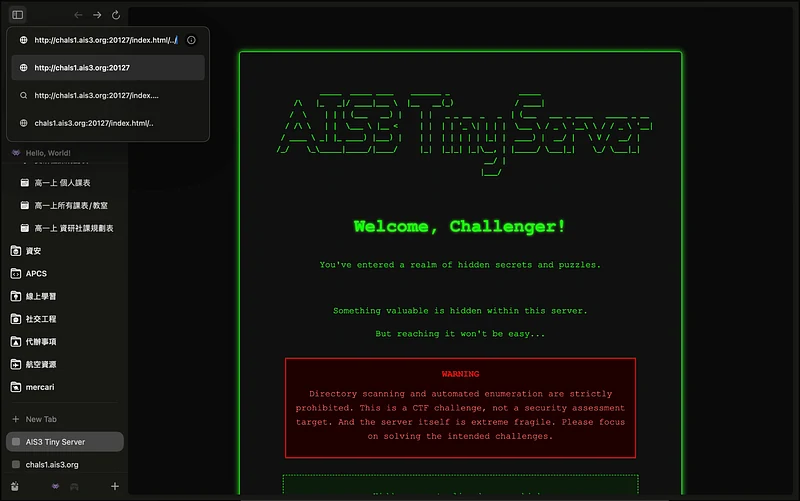Viewport: 800px width, 501px height.
Task: Select suggestion http://chals1.ais3.org:20127
Action: point(108,67)
